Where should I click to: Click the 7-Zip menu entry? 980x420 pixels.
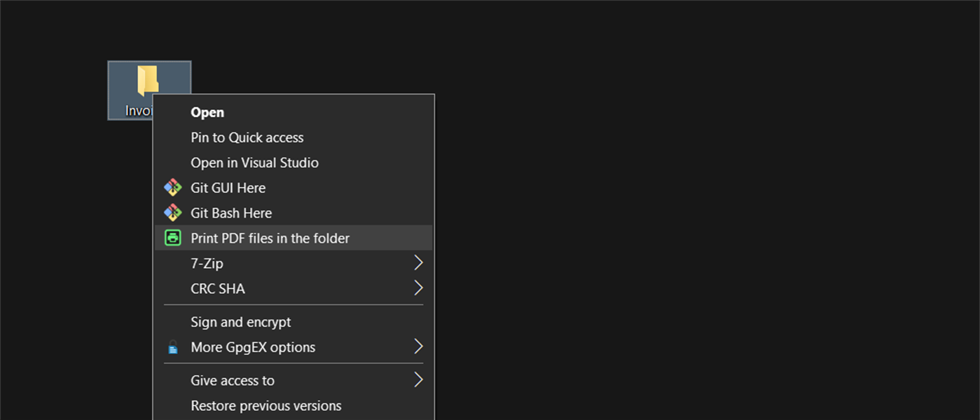(x=207, y=262)
